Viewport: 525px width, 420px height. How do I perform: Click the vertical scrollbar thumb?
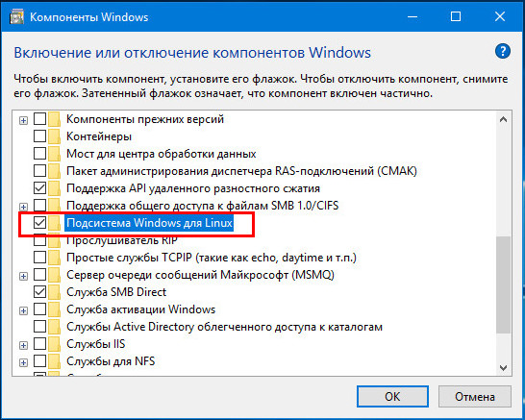[x=503, y=284]
